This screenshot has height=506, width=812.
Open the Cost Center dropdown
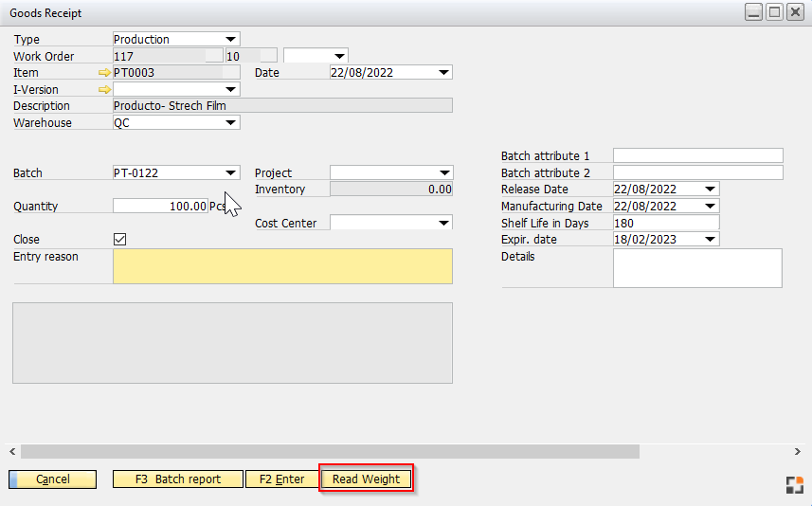(x=443, y=224)
